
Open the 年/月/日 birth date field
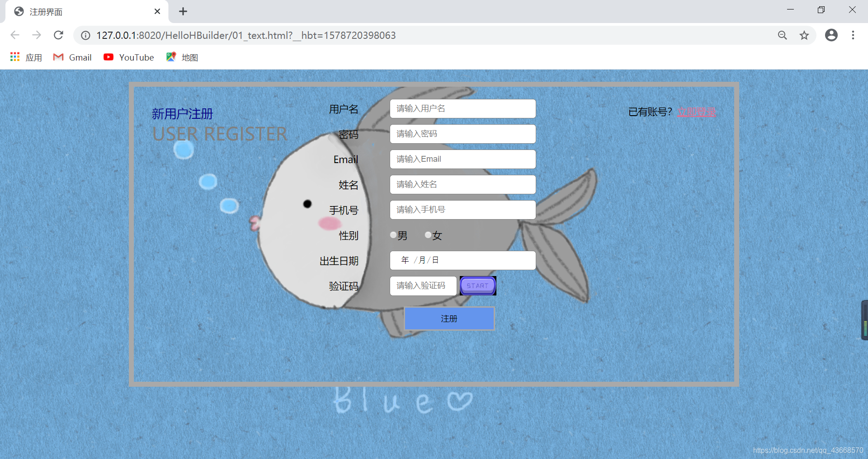click(x=463, y=261)
